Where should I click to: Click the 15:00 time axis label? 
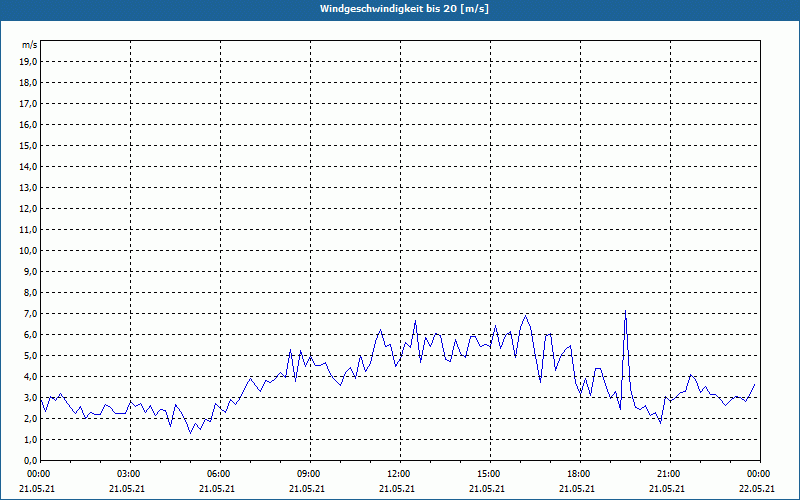point(490,474)
